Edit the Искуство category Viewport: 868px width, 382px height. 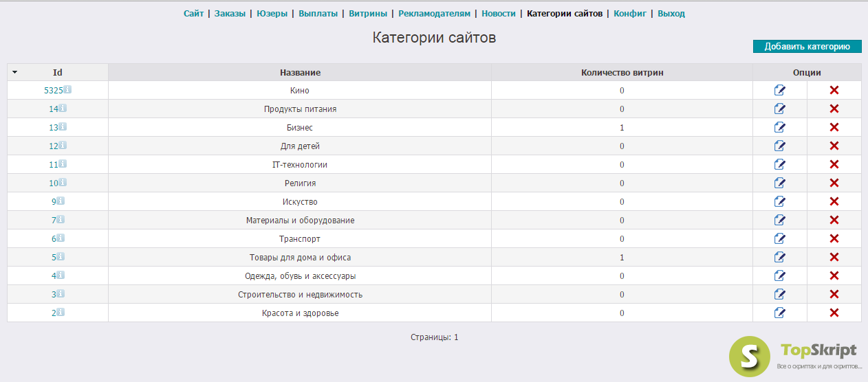coord(780,201)
